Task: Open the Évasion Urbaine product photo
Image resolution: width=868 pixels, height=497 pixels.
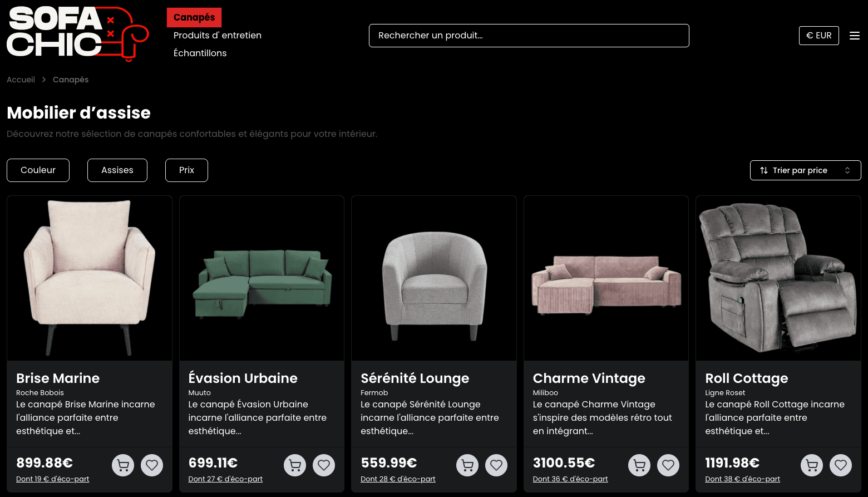Action: pyautogui.click(x=262, y=278)
